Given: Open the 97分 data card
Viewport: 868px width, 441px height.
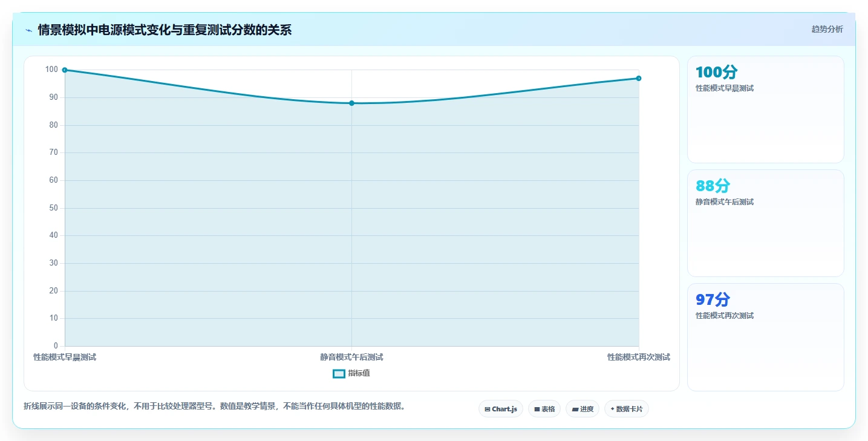Looking at the screenshot, I should click(765, 337).
